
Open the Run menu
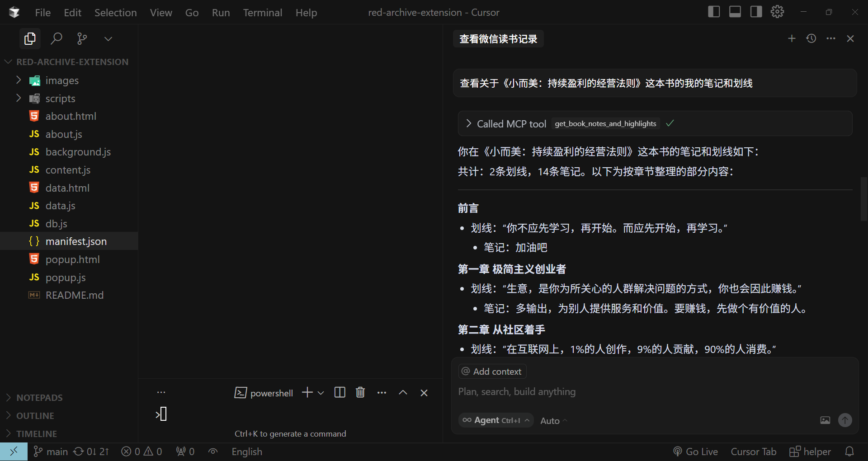[221, 13]
